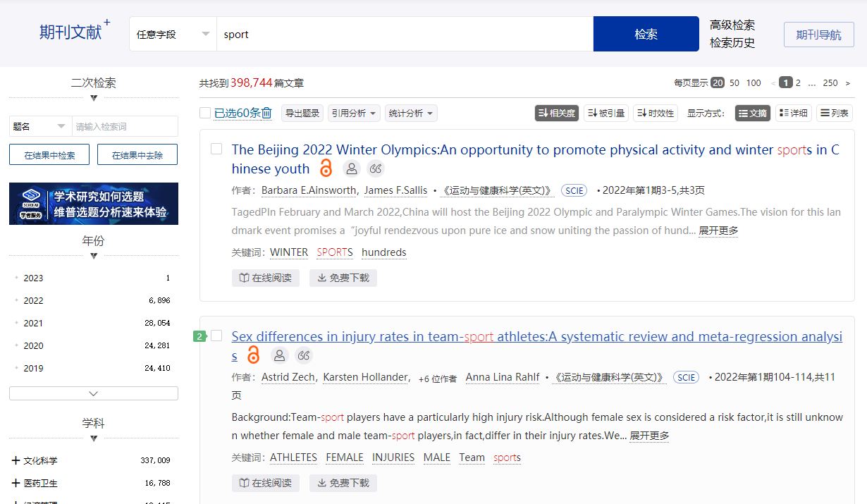The image size is (867, 504).
Task: Click the 请输入检索词 secondary search input
Action: pos(125,126)
